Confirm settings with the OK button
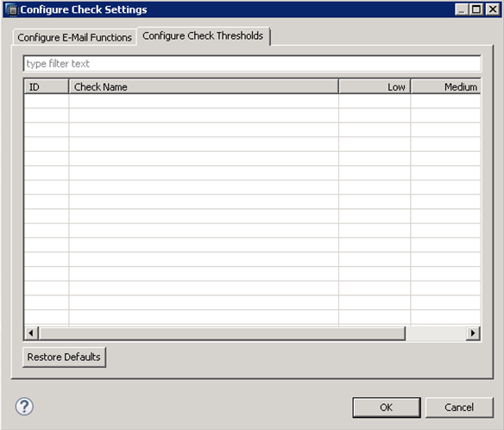Viewport: 504px width, 430px height. (x=387, y=408)
